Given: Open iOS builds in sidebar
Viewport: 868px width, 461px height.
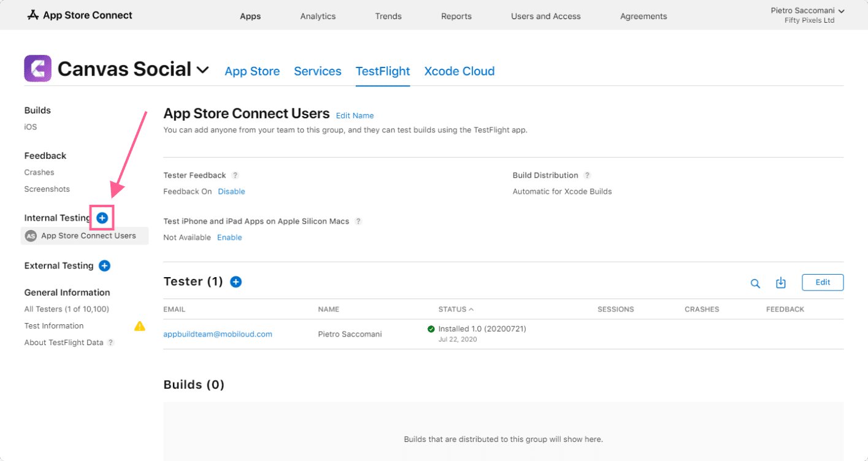Looking at the screenshot, I should 31,127.
